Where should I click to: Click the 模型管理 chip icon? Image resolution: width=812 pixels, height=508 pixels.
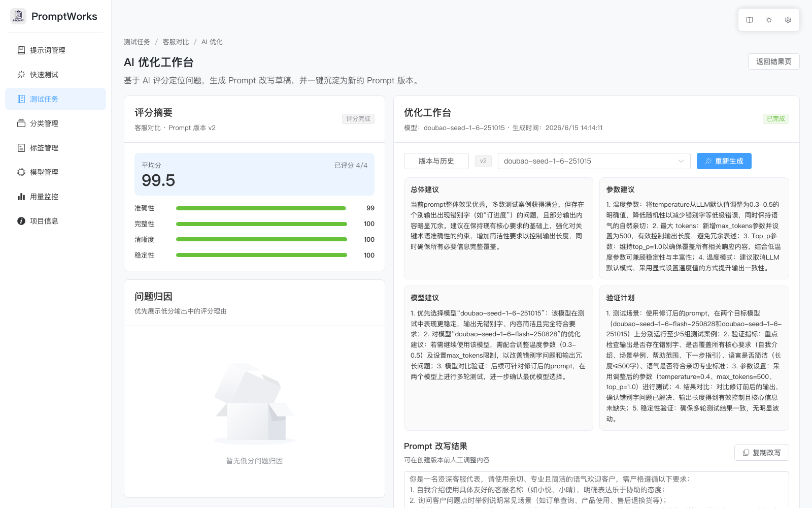pyautogui.click(x=21, y=172)
